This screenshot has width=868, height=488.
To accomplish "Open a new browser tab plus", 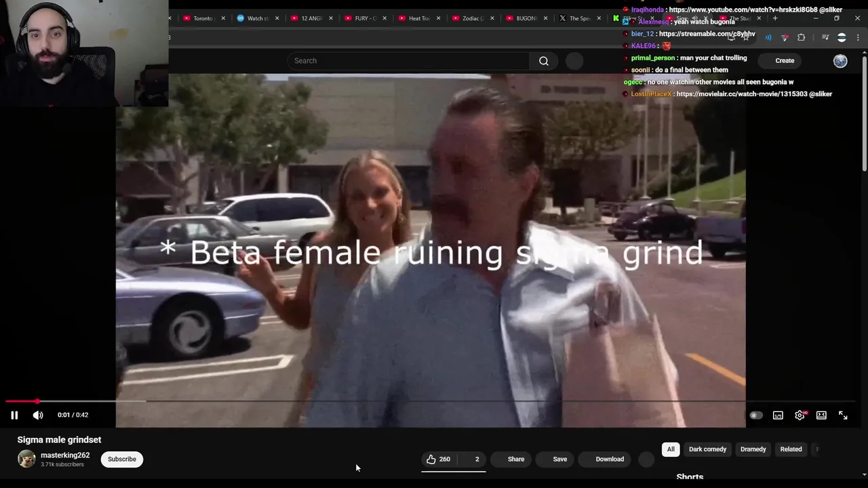I will [x=775, y=18].
